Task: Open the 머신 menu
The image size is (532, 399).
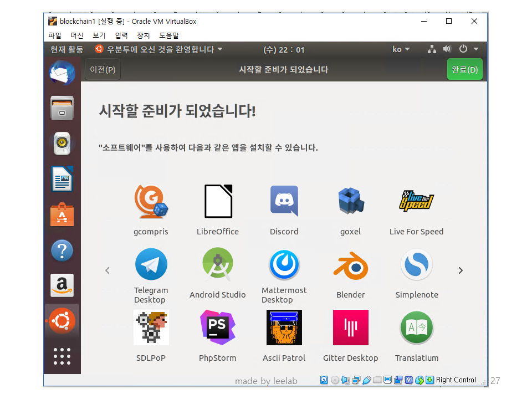Action: (77, 35)
